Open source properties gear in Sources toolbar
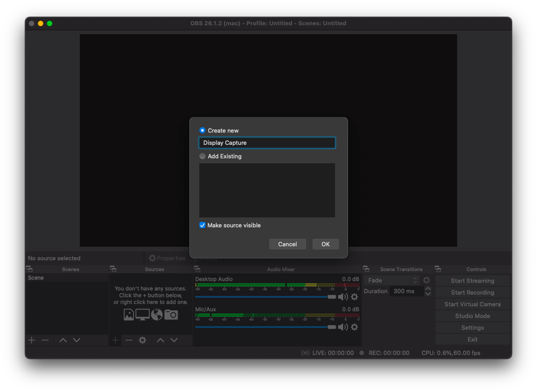 click(142, 340)
